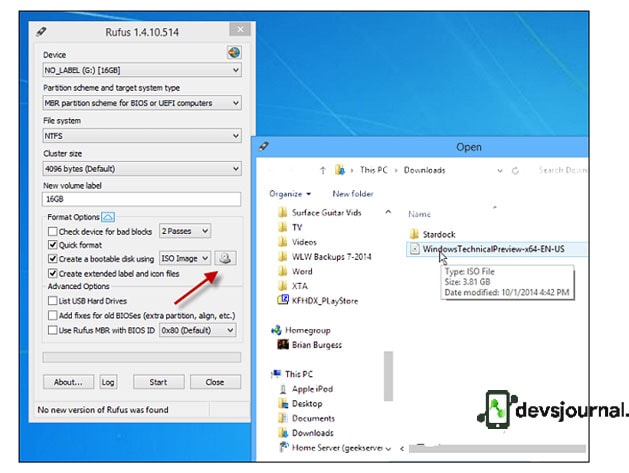Select the Videos folder in the navigation pane

click(x=297, y=242)
